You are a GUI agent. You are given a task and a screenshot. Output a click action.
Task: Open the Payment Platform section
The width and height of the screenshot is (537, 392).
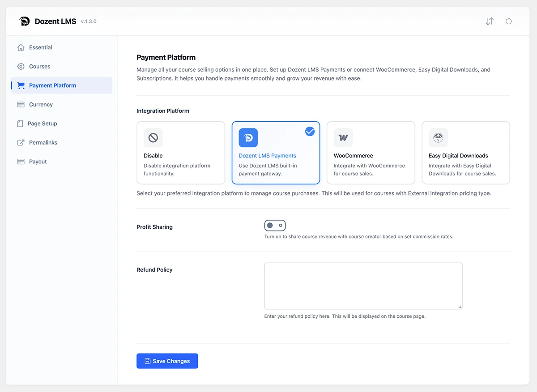[62, 85]
